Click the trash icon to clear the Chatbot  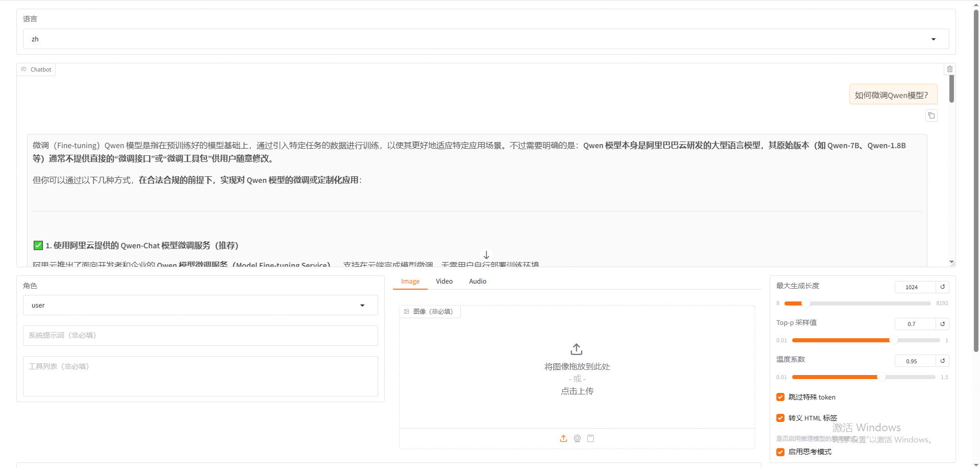tap(950, 69)
